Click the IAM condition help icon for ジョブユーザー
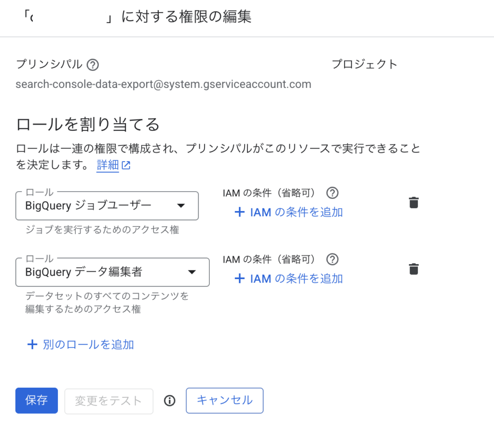 pos(332,193)
